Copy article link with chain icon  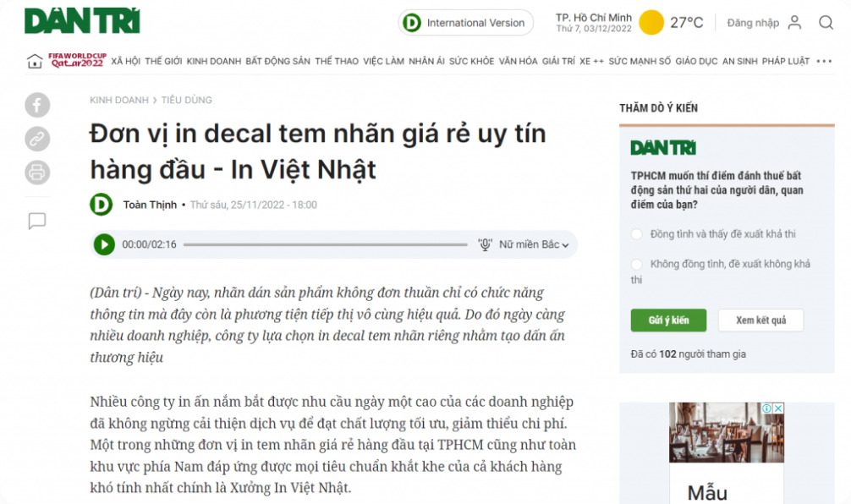(37, 139)
